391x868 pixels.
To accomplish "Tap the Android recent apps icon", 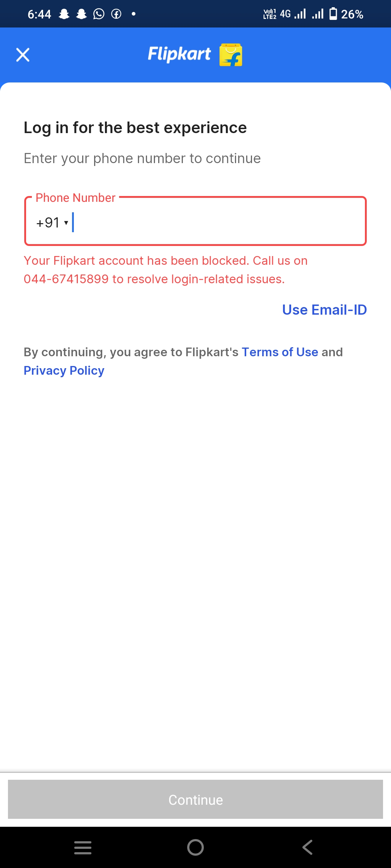I will tap(83, 847).
